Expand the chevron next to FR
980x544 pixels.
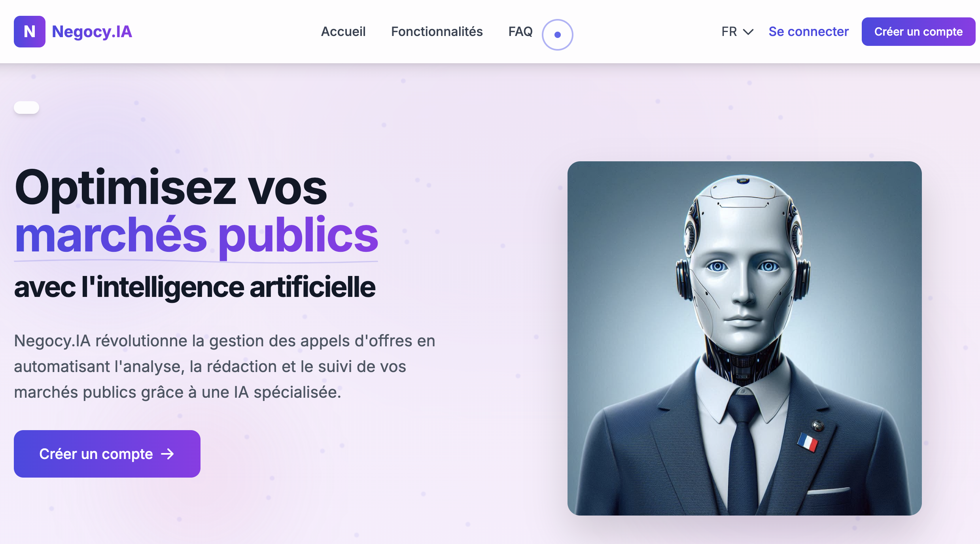748,32
